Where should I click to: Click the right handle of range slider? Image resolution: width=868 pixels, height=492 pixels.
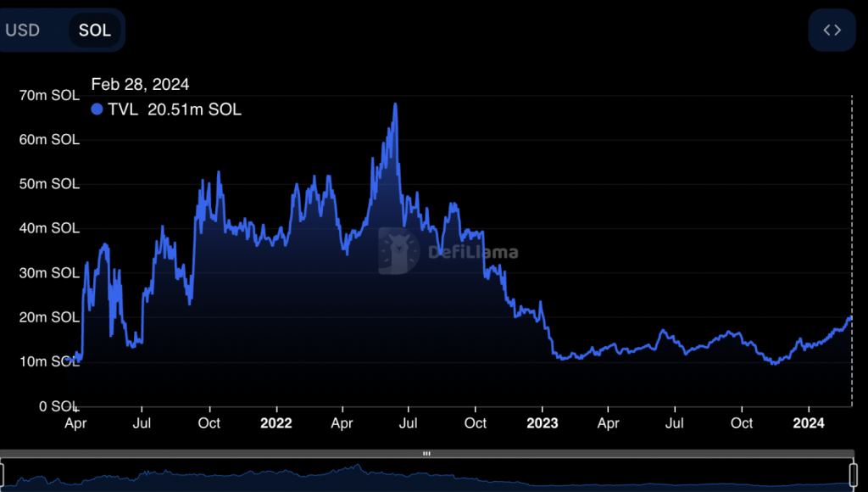853,472
